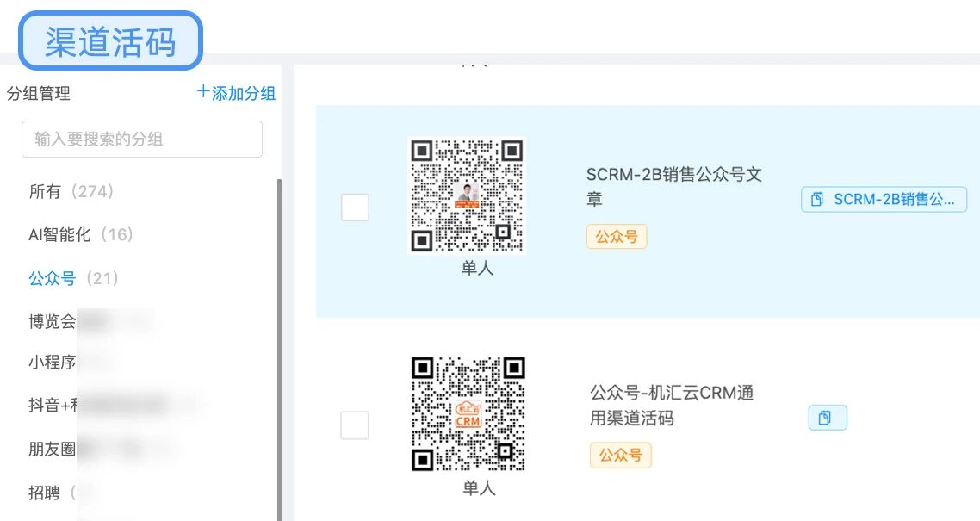
Task: Tick the checkbox for SCRM-2B销售公众号文章
Action: click(x=355, y=208)
